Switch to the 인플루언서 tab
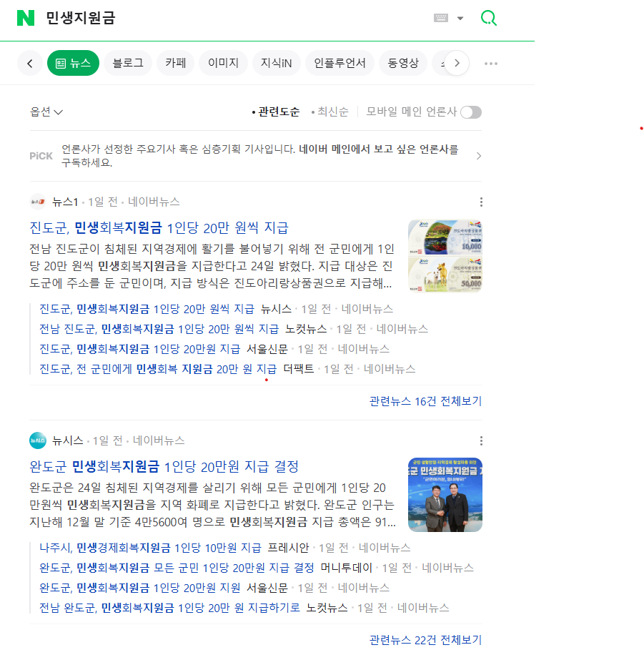Screen dimensions: 644x655 [340, 63]
